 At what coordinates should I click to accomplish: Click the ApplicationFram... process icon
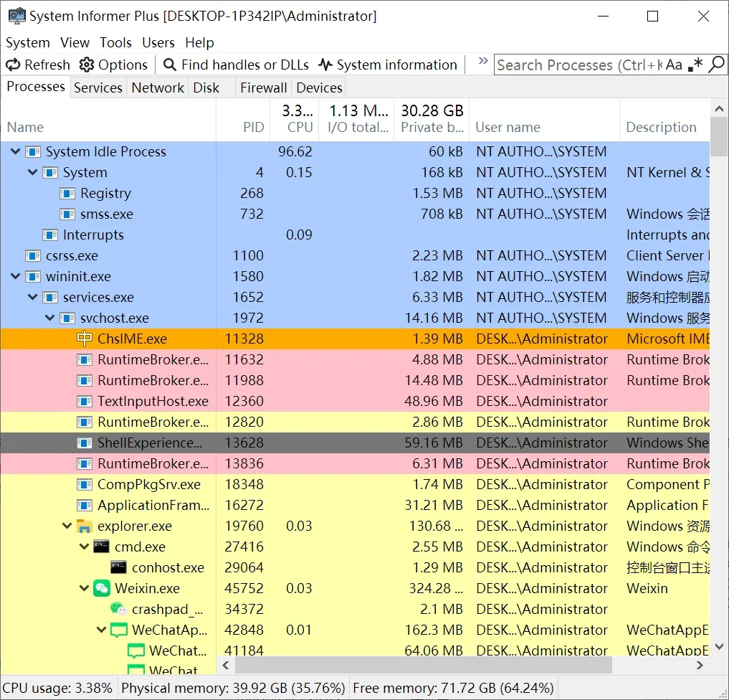coord(84,505)
